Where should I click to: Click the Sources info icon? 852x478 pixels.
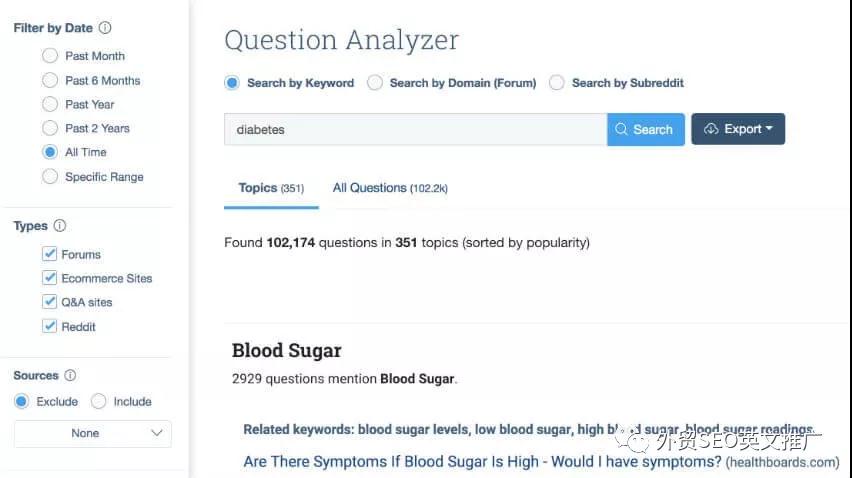(70, 376)
